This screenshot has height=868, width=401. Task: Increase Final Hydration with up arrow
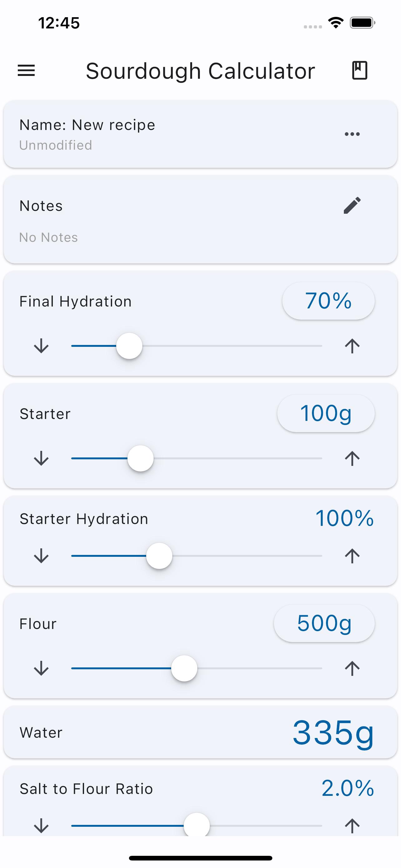pos(352,346)
